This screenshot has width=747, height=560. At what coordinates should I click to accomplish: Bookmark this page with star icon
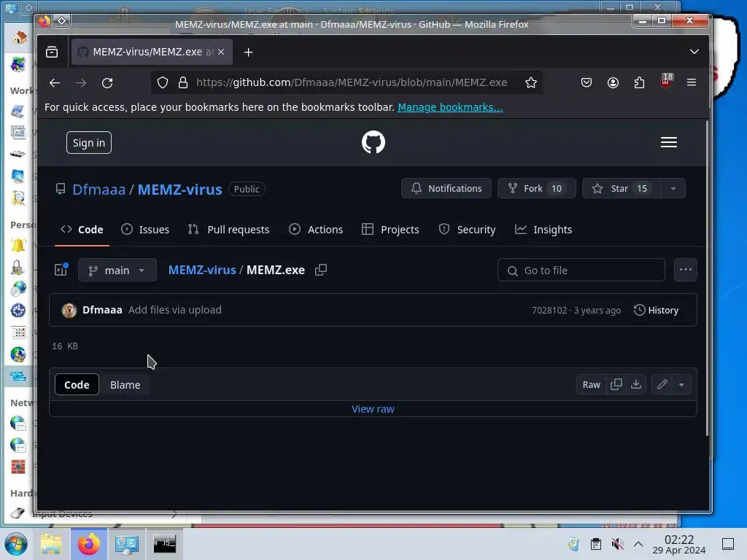531,82
